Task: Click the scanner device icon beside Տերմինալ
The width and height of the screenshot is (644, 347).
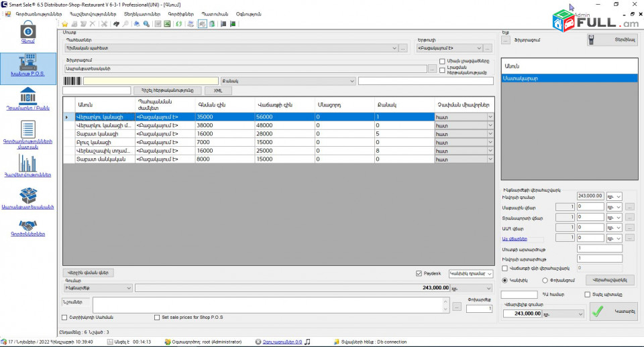Action: [591, 40]
